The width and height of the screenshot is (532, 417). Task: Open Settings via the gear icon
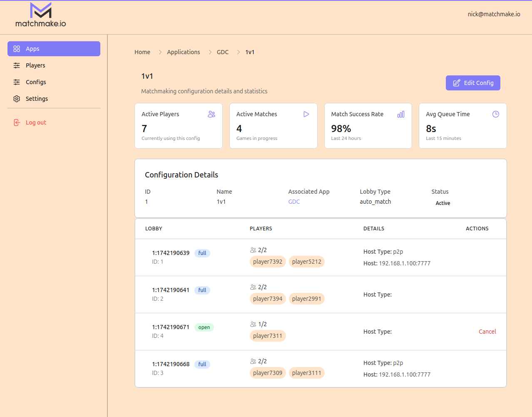17,99
